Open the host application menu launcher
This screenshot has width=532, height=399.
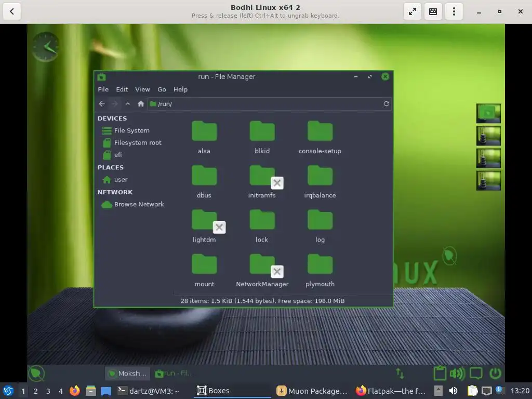pos(8,391)
